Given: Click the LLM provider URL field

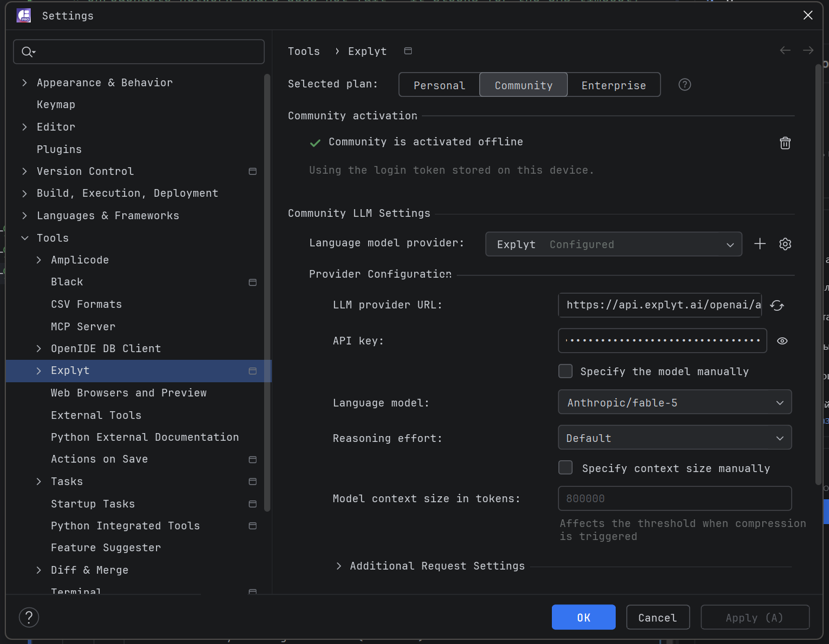Looking at the screenshot, I should tap(659, 305).
